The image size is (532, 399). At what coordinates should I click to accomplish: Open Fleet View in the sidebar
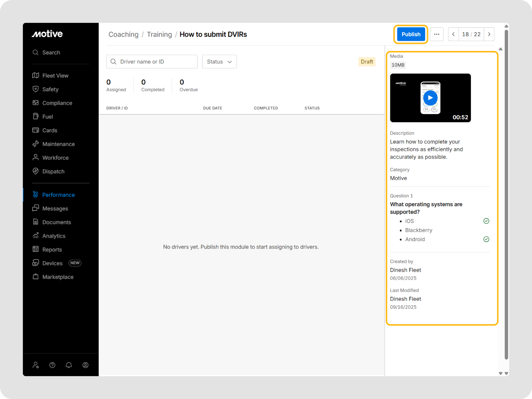point(55,76)
